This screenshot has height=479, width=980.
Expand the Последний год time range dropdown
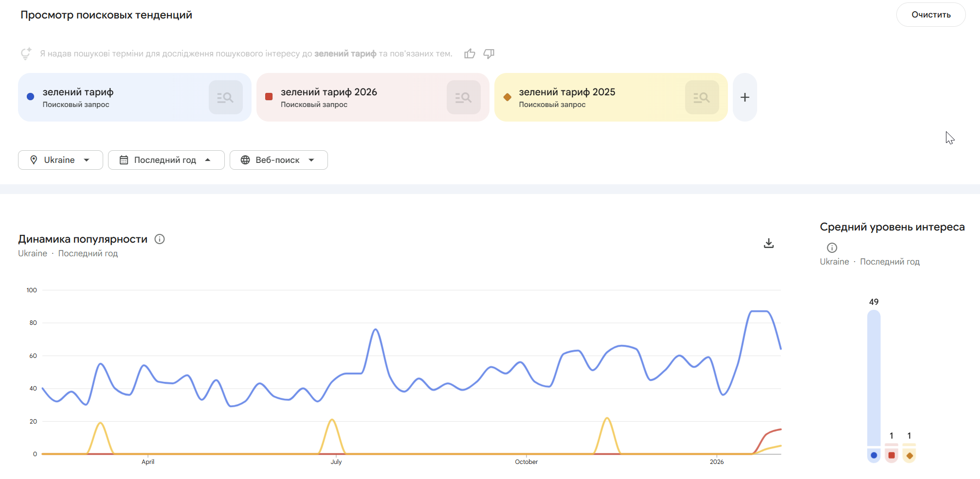[166, 160]
